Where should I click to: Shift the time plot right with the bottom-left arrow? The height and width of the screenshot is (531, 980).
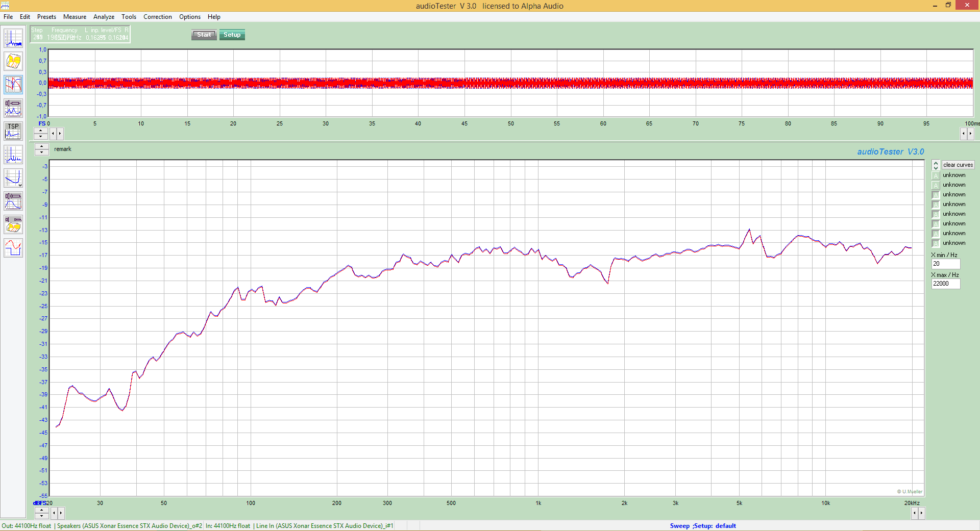click(60, 133)
